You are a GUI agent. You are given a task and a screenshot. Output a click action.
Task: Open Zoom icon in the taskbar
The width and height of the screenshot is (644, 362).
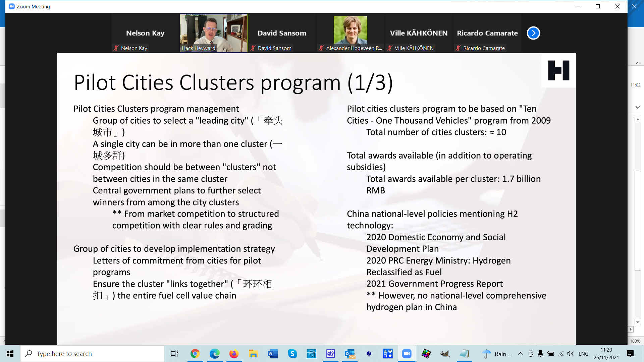click(407, 354)
